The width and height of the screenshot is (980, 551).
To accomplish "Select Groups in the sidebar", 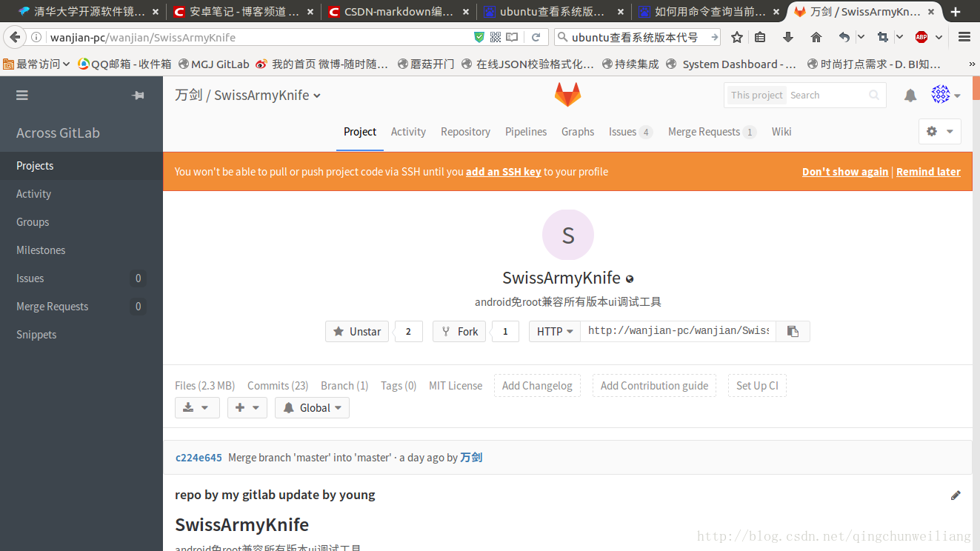I will coord(33,222).
